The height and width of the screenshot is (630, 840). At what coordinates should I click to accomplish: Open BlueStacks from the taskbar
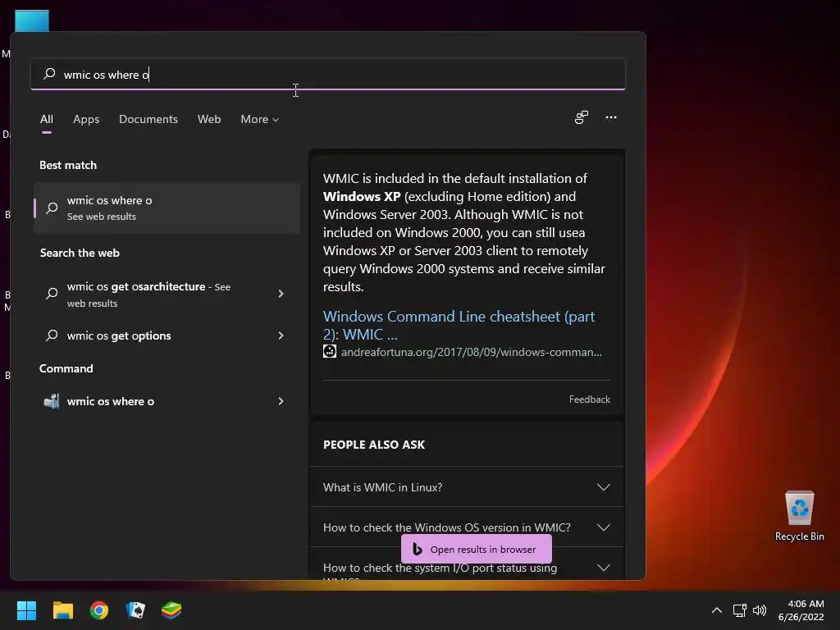(171, 610)
